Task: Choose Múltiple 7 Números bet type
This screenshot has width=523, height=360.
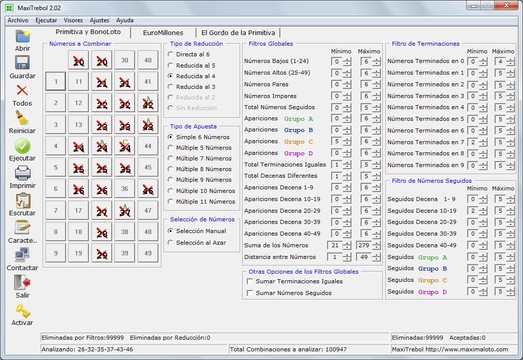Action: (x=200, y=158)
